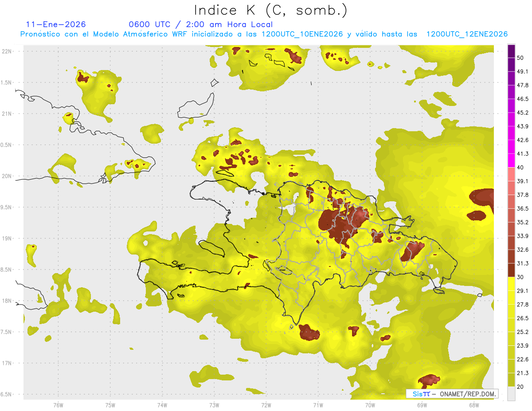Click the "41.3" color scale value

tap(523, 154)
